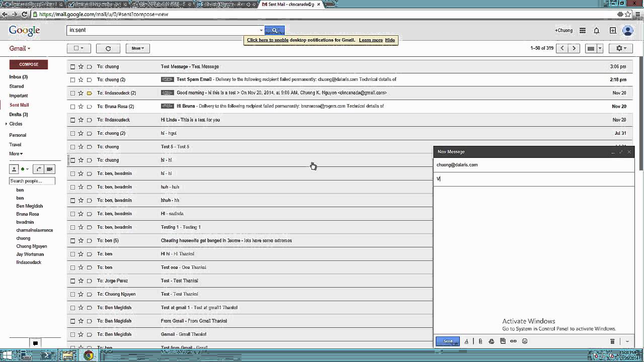Open Chrome menu hamburger icon

pos(637,14)
